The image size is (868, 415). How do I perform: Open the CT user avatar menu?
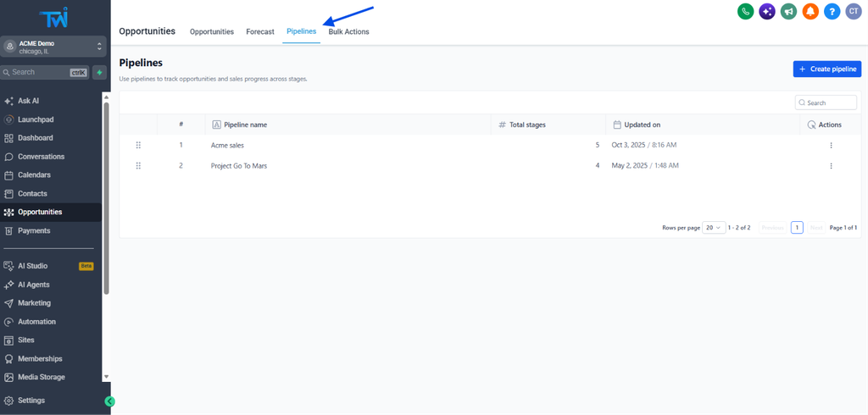[854, 11]
